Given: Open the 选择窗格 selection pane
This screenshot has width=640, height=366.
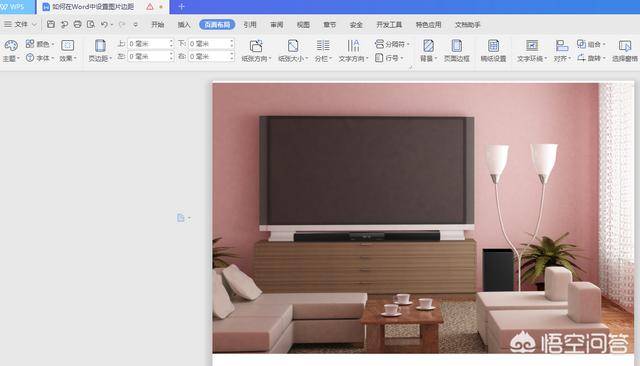Looking at the screenshot, I should point(625,51).
